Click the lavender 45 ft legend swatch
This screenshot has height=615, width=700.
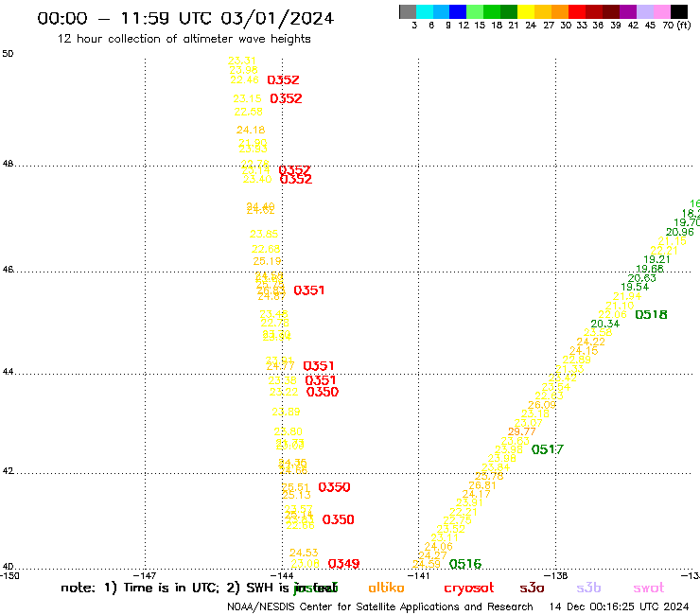click(644, 11)
